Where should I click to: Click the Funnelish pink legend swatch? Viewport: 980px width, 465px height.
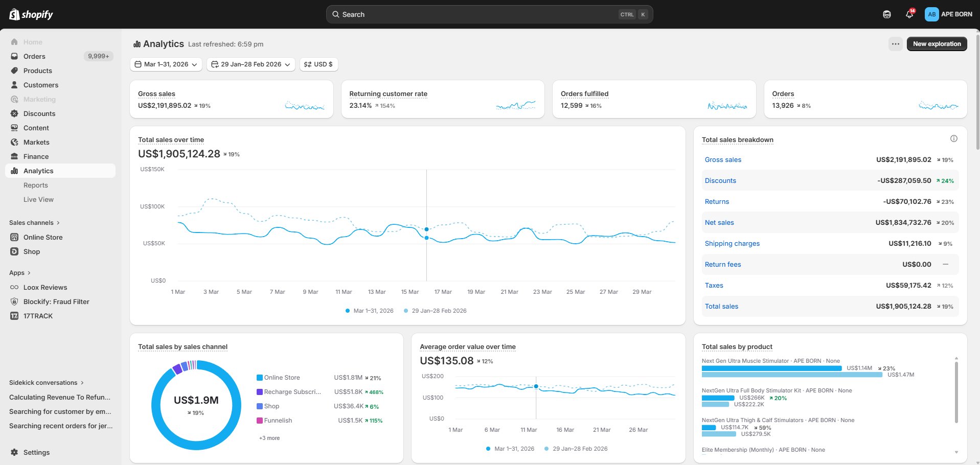pos(260,421)
